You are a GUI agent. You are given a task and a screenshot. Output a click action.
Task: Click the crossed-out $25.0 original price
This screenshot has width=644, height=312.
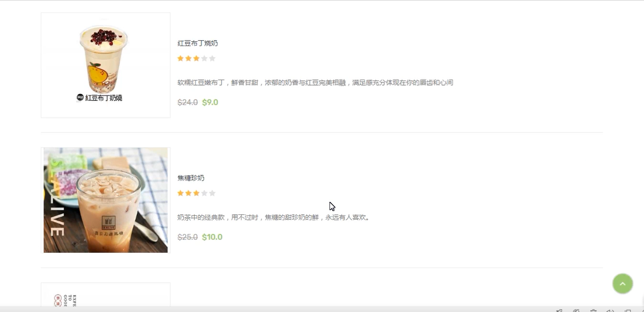pos(187,237)
